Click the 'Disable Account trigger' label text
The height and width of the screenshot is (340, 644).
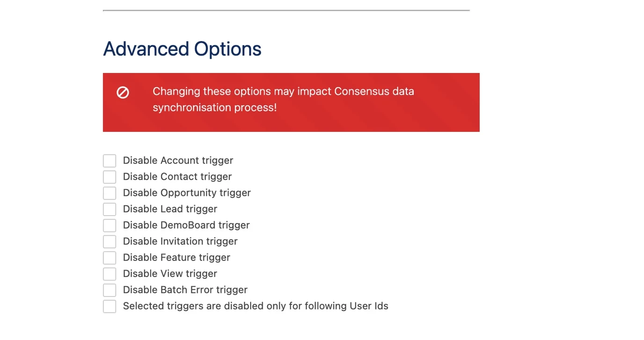[178, 160]
